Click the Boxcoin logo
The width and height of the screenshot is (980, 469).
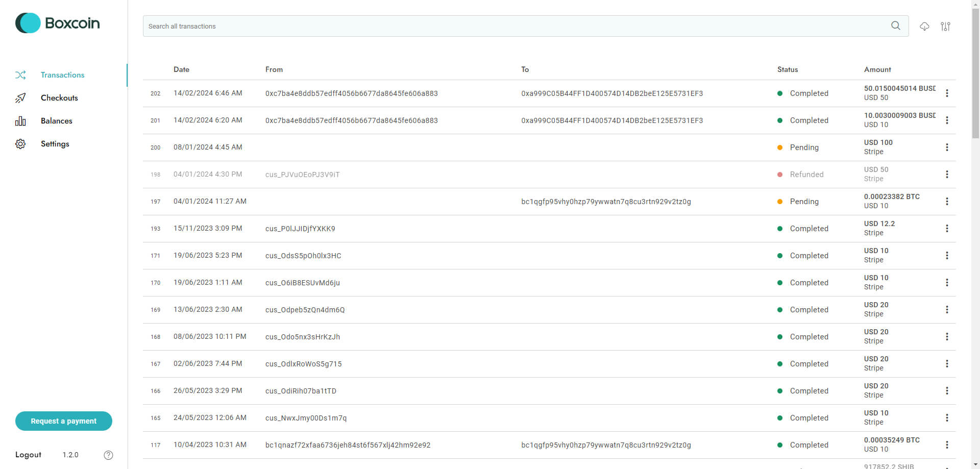click(58, 23)
